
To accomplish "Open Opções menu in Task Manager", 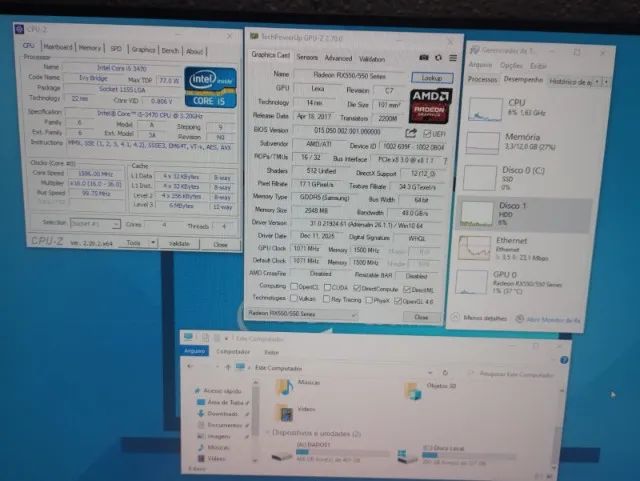I will click(511, 65).
